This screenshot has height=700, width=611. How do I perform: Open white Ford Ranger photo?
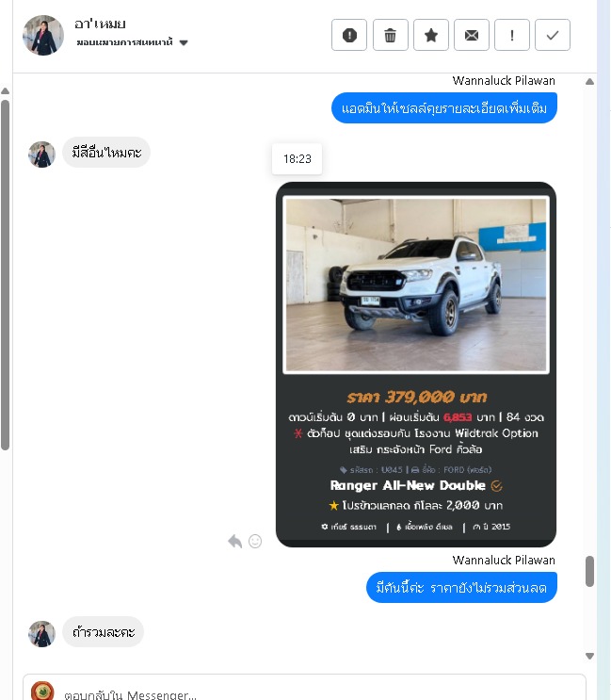click(x=416, y=285)
